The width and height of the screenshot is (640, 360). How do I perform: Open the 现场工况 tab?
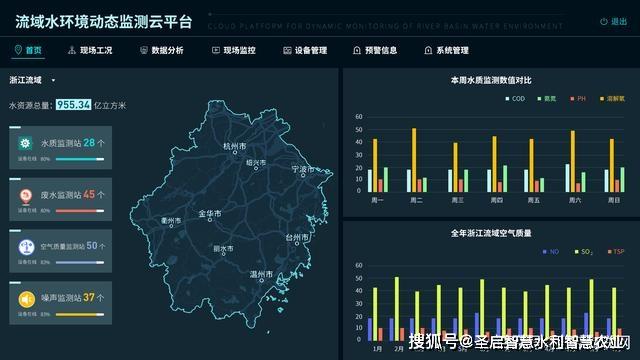coord(90,50)
